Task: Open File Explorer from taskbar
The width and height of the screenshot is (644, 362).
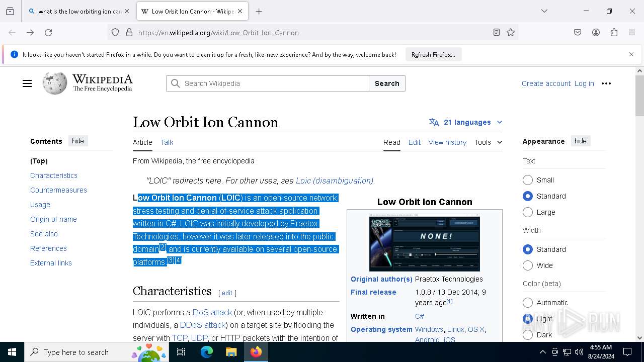Action: pyautogui.click(x=231, y=352)
